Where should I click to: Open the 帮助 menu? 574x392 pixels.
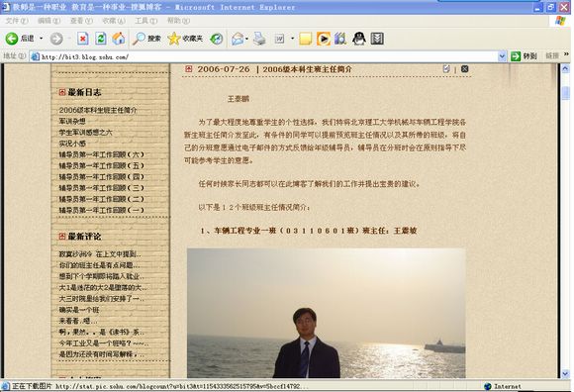[x=178, y=21]
